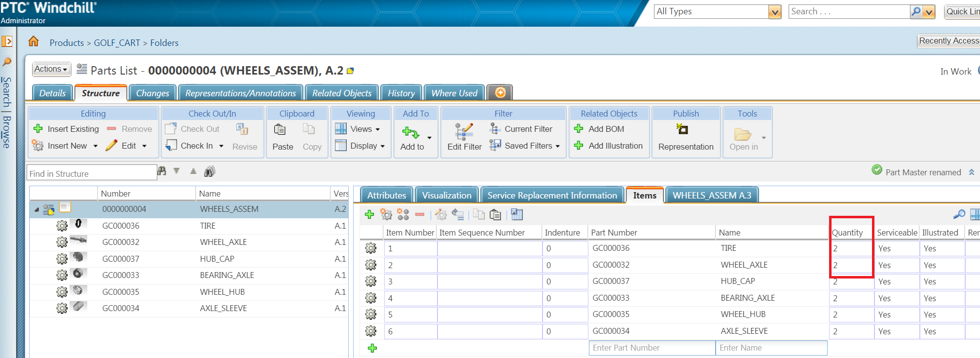
Task: Expand the left navigator panel arrow
Action: pyautogui.click(x=7, y=41)
